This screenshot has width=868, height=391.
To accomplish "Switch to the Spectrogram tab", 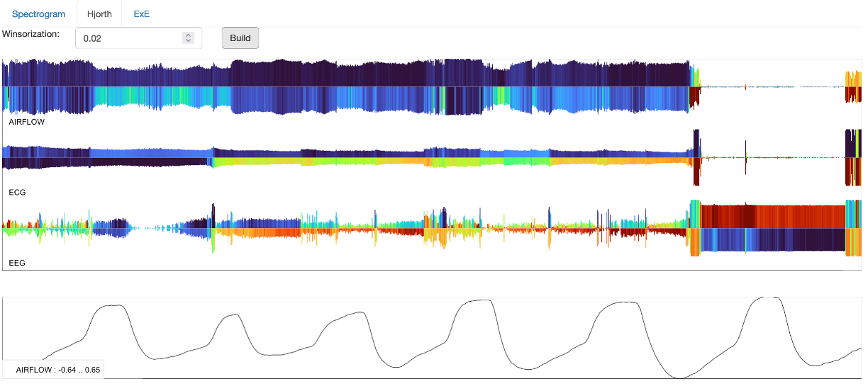I will [38, 14].
